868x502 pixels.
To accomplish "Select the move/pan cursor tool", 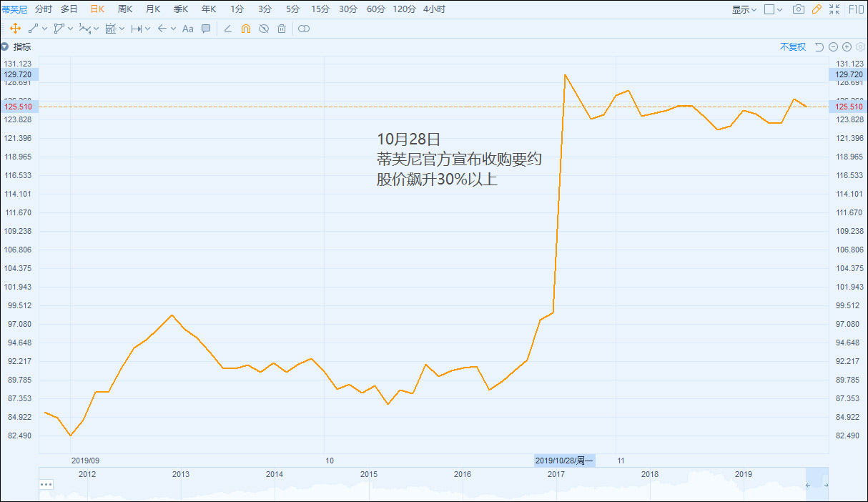I will [15, 29].
